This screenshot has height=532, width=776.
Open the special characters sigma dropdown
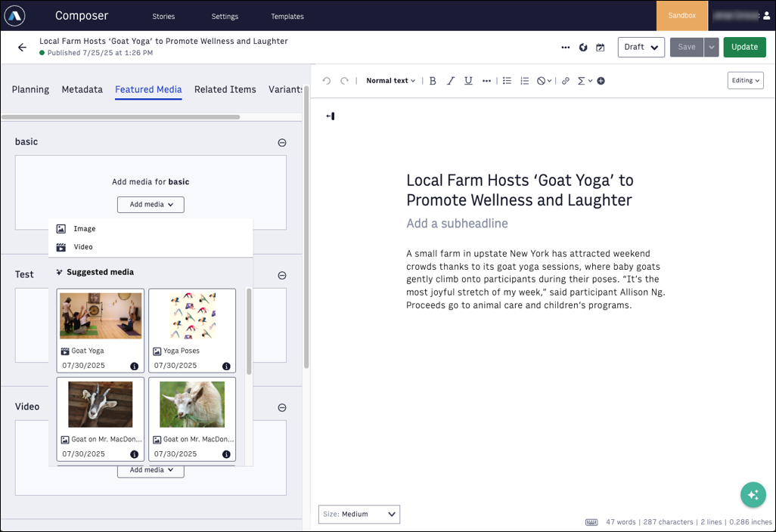585,81
